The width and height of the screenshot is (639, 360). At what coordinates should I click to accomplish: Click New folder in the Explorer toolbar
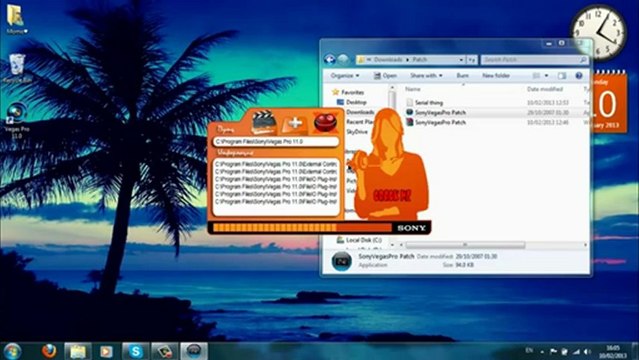click(496, 76)
